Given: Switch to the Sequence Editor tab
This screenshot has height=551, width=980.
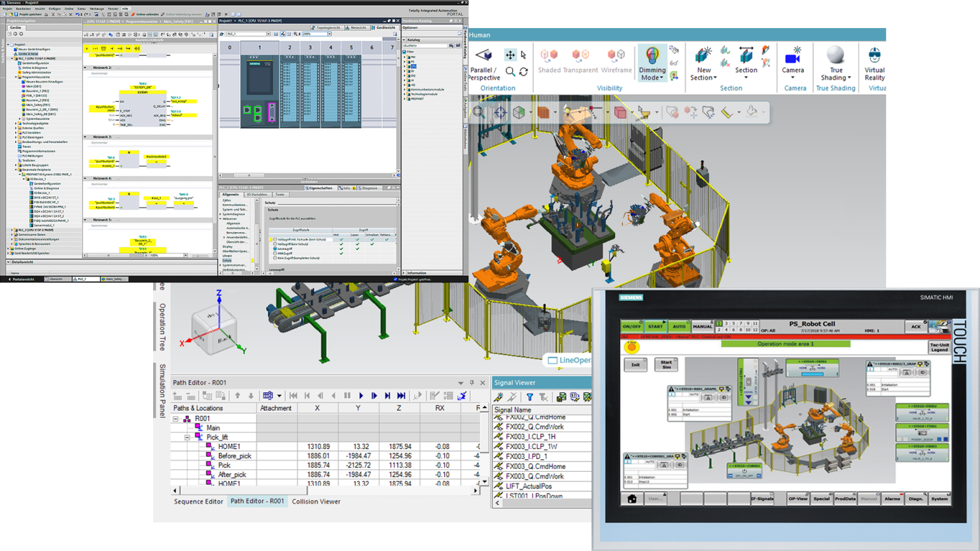Looking at the screenshot, I should [198, 502].
